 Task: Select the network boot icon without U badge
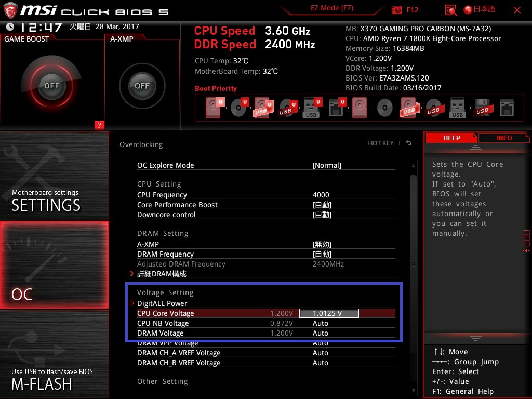click(x=507, y=108)
